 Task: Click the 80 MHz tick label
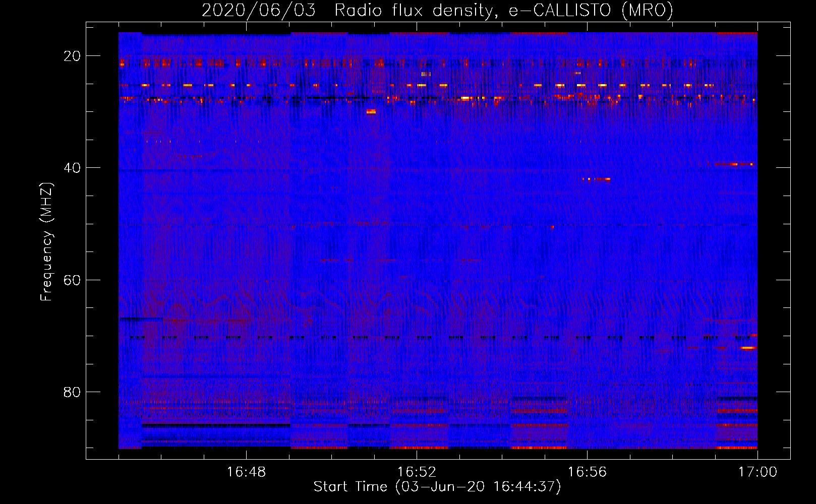pos(72,392)
